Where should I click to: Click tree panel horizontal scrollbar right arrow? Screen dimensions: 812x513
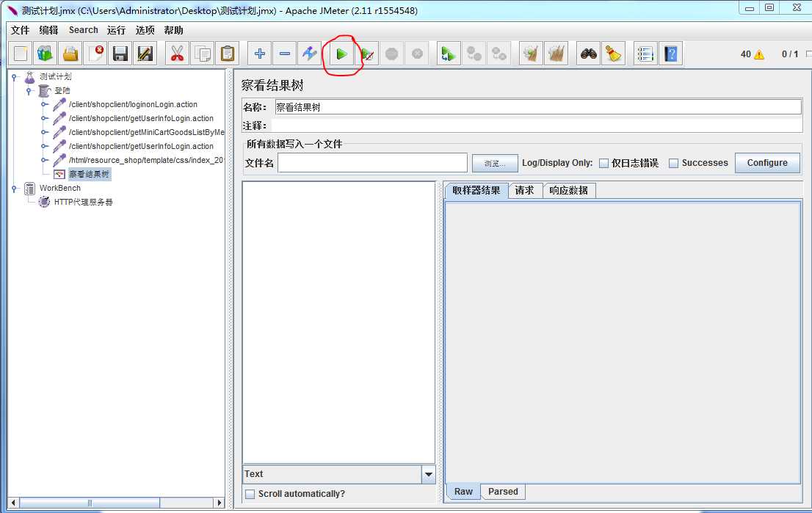click(220, 503)
